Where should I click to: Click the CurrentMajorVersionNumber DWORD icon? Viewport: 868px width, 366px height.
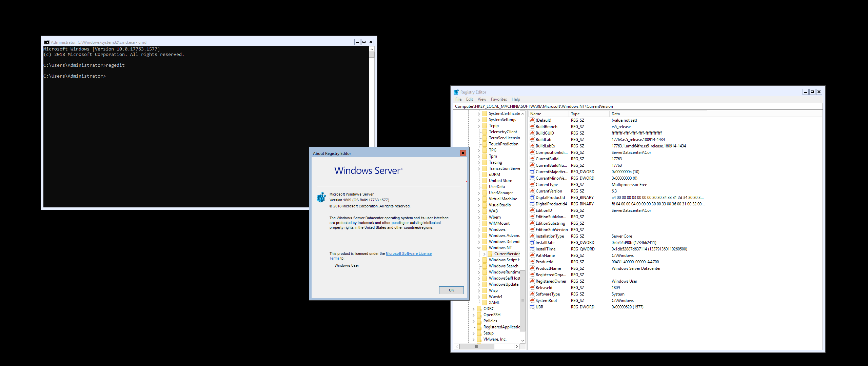532,172
